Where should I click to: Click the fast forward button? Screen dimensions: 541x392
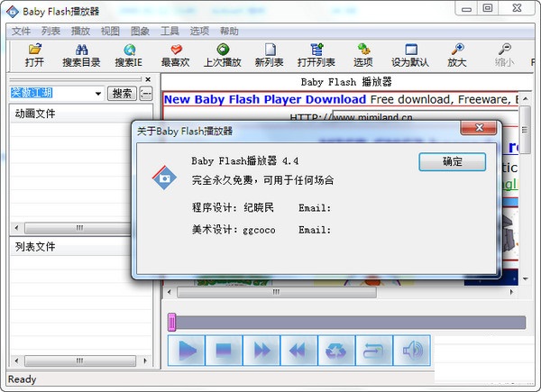(x=262, y=350)
